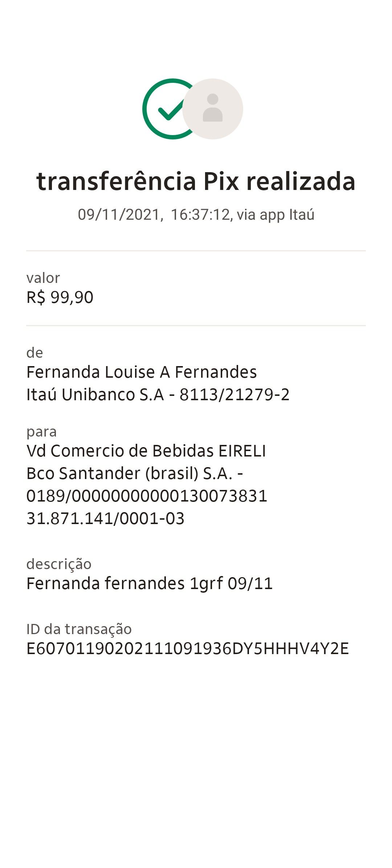The image size is (392, 868).
Task: Click the 'ID da transação' label
Action: point(79,629)
